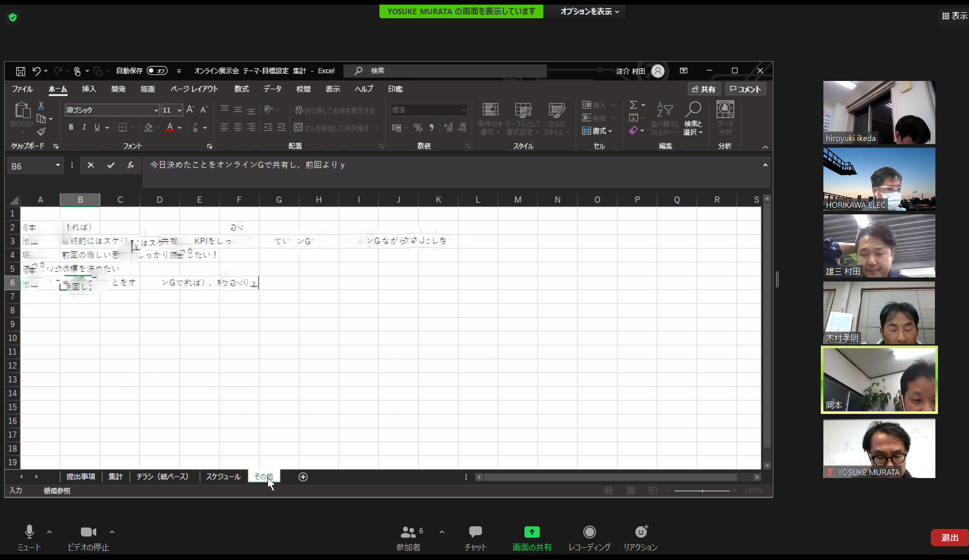Click the formula bar cancel X icon

(91, 165)
